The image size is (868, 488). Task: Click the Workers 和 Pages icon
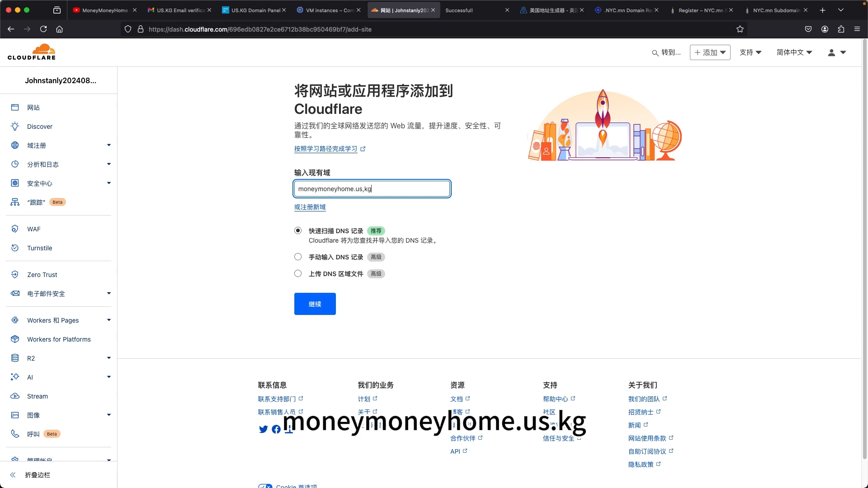tap(15, 320)
